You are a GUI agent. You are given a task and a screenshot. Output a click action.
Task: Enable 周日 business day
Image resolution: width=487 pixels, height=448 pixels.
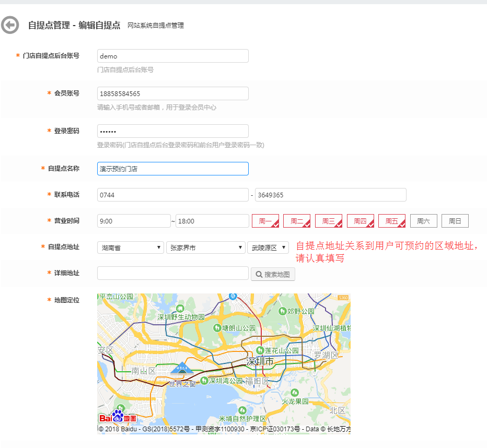click(x=455, y=221)
